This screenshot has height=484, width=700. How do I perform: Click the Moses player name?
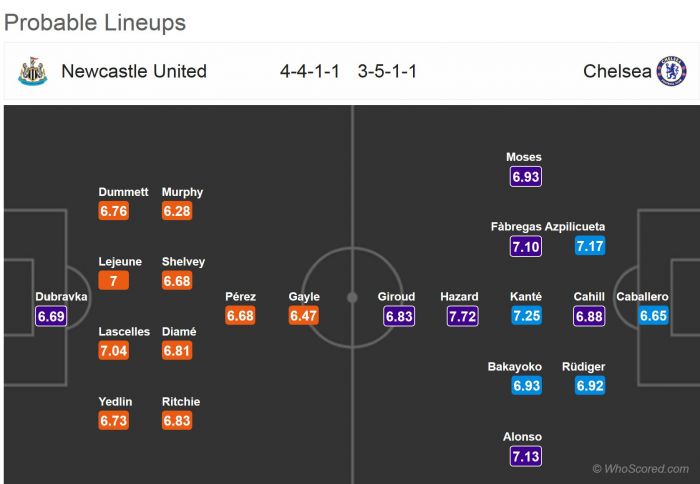(524, 157)
